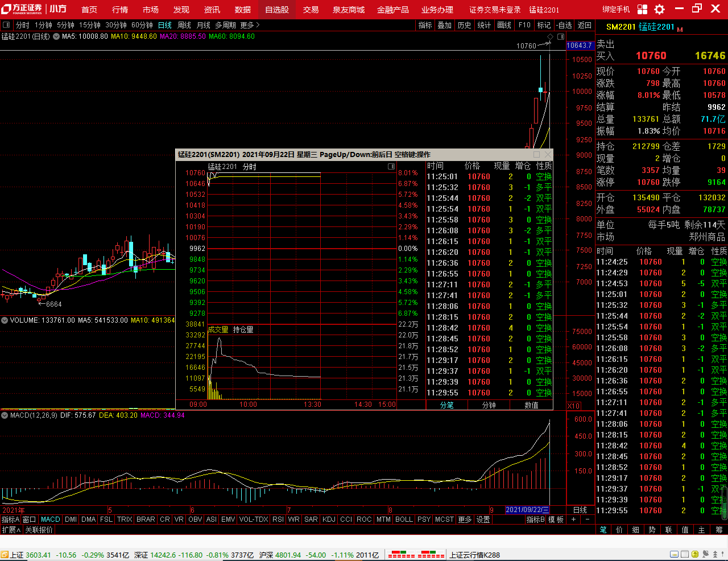Open the settings gear icon in title bar

point(659,9)
